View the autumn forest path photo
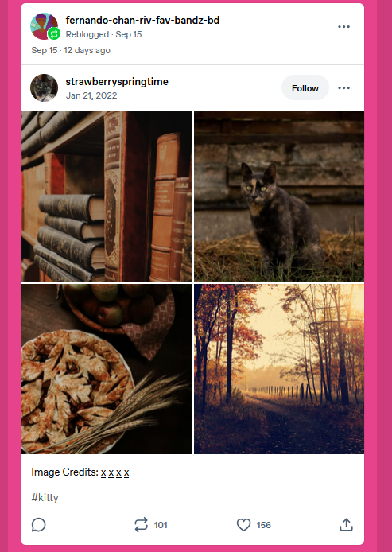392x552 pixels. click(279, 369)
